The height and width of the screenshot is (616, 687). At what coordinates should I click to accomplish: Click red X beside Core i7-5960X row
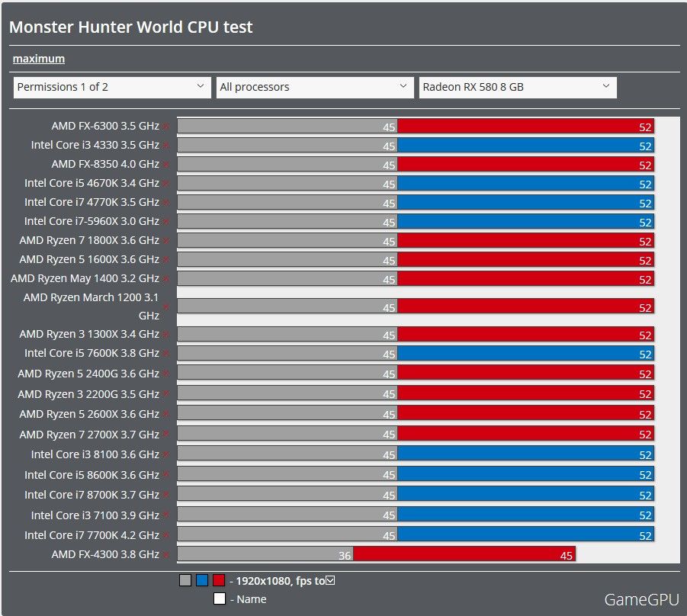pos(166,222)
